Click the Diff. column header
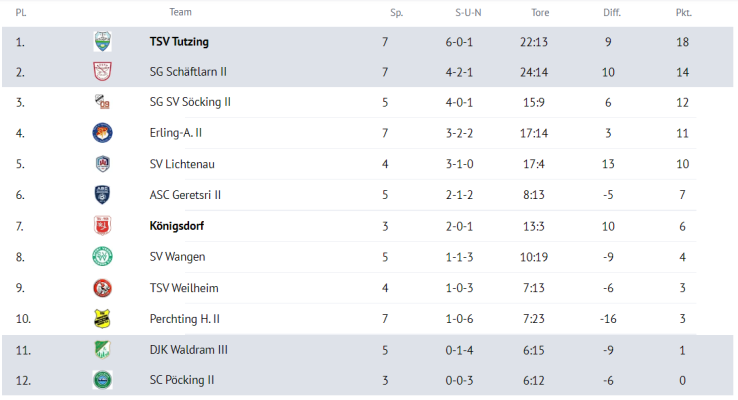This screenshot has width=738, height=400. pos(612,13)
